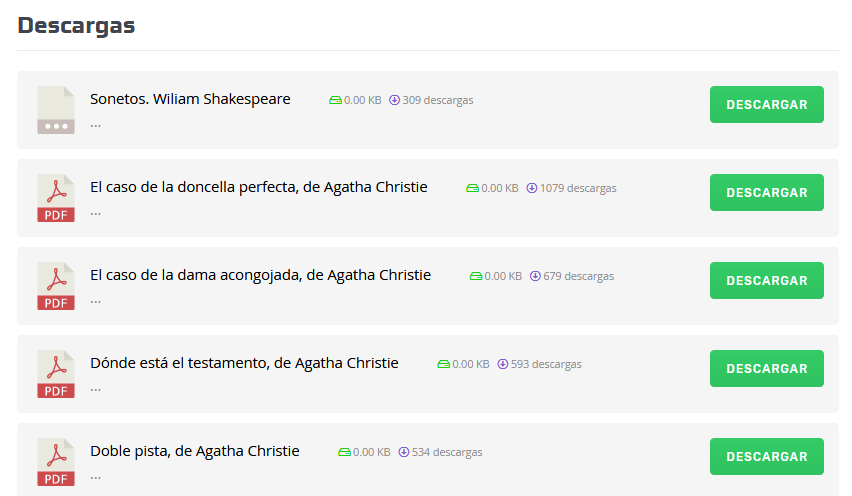Viewport: 852px width, 496px height.
Task: Click the PDF icon for Dónde está el testamento
Action: [56, 374]
